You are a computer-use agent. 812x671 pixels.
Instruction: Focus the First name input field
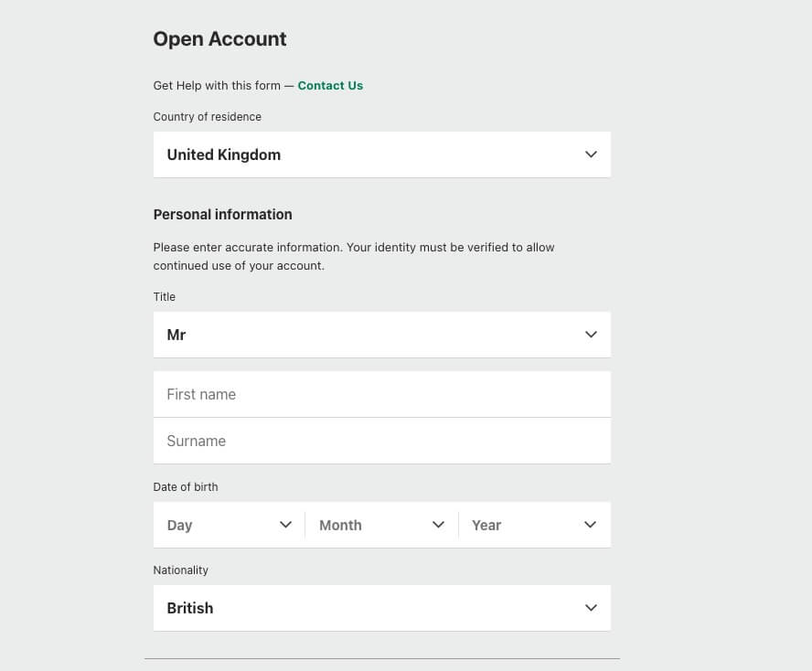coord(381,394)
